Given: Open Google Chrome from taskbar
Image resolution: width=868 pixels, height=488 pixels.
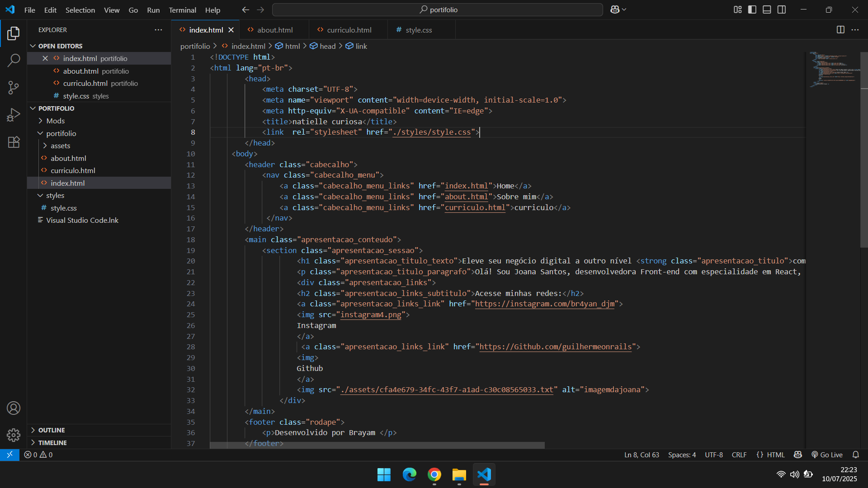Looking at the screenshot, I should click(434, 474).
